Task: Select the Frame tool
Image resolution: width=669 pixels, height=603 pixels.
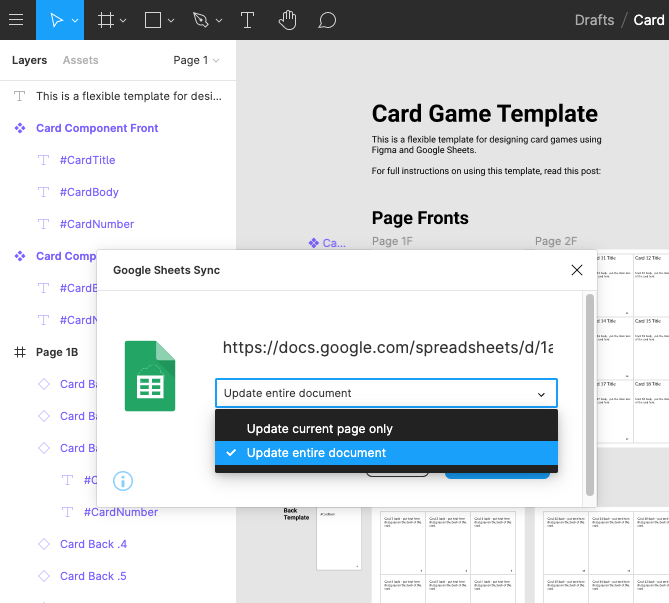Action: click(106, 20)
